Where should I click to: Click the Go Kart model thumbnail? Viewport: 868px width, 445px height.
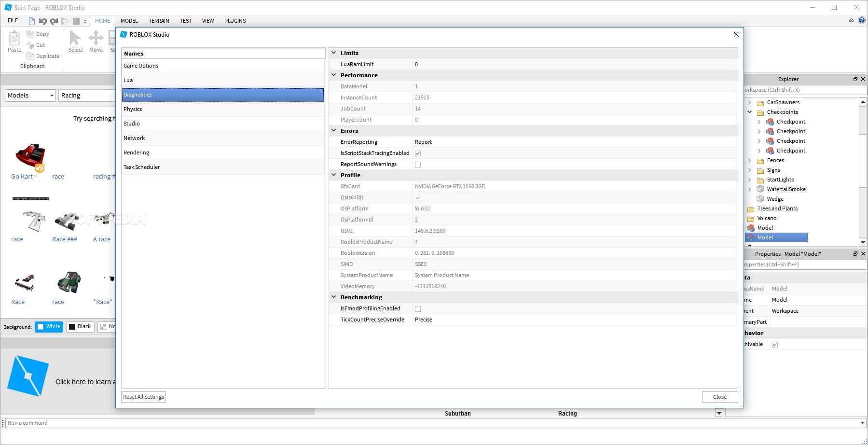pos(30,156)
